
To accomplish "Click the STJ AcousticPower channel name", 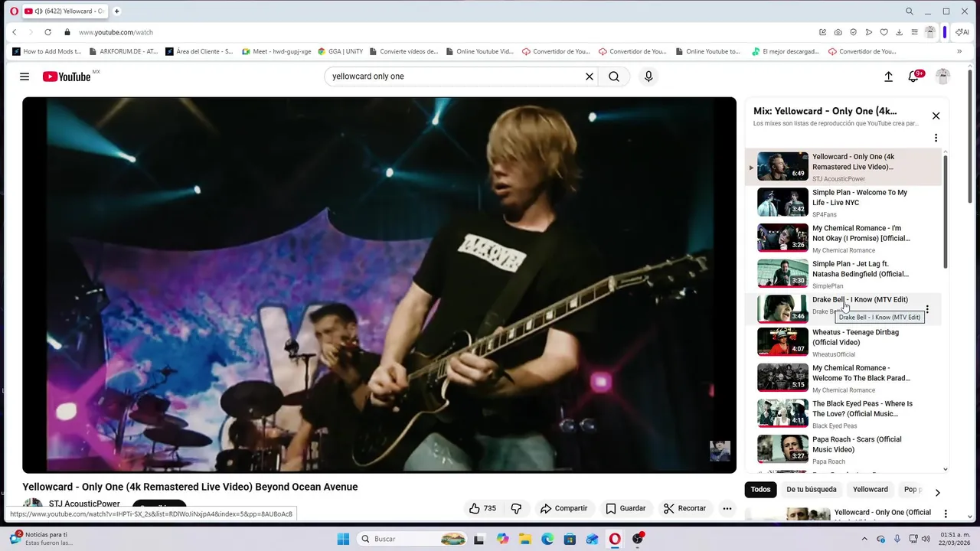I will click(x=84, y=504).
